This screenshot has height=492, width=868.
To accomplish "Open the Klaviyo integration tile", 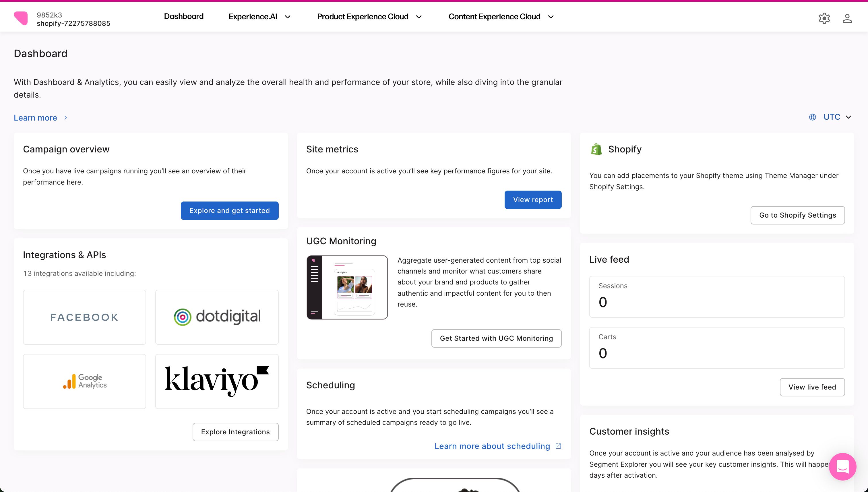I will (217, 381).
